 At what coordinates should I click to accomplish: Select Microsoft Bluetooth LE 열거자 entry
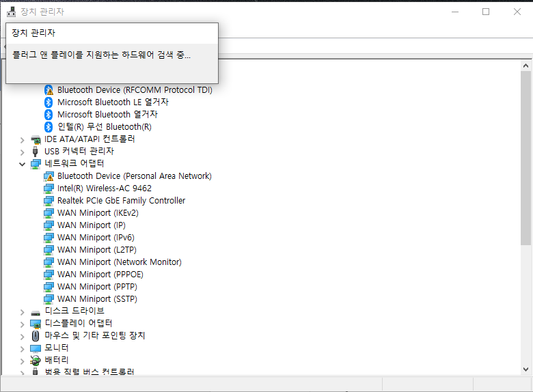pos(113,102)
